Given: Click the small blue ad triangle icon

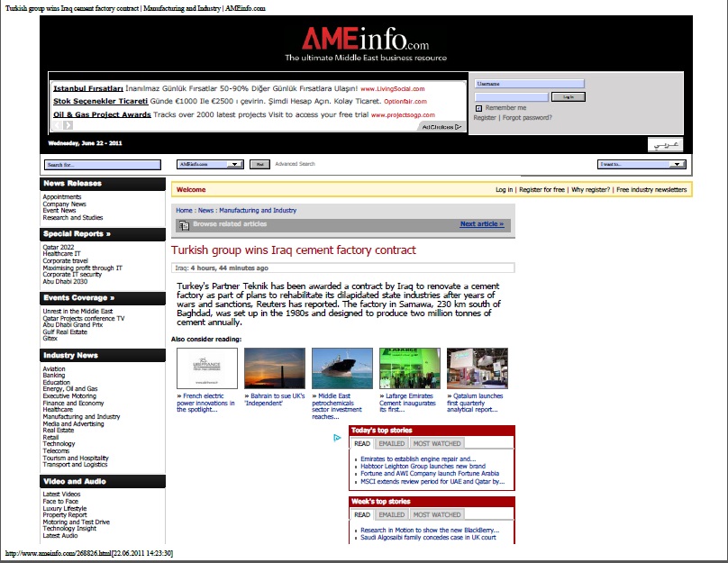Looking at the screenshot, I should click(337, 438).
